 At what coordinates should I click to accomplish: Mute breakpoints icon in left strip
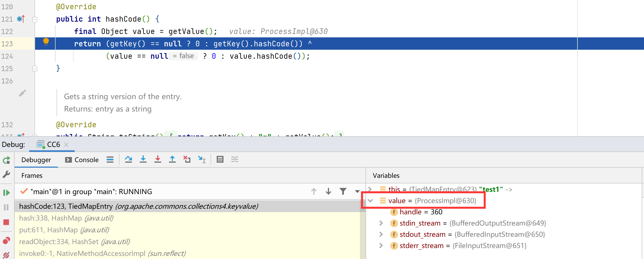[6, 255]
